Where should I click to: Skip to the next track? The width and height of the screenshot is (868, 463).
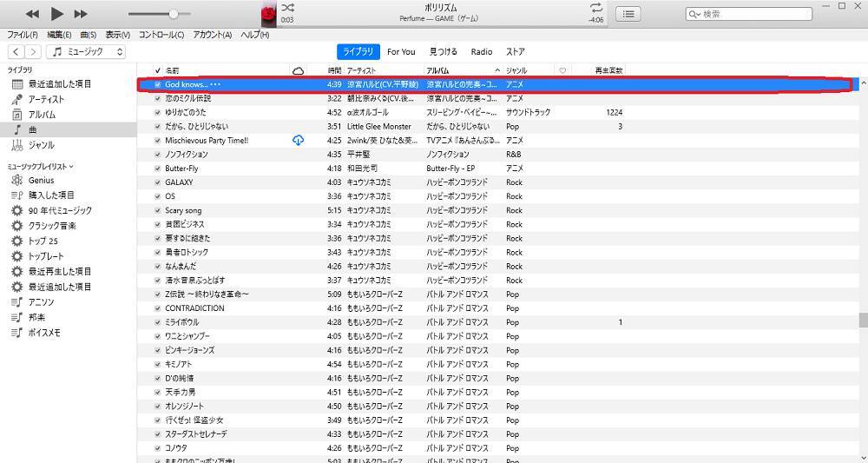[x=81, y=14]
